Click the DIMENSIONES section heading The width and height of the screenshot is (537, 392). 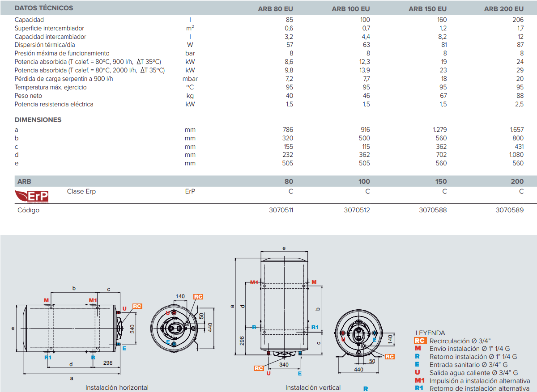point(38,120)
